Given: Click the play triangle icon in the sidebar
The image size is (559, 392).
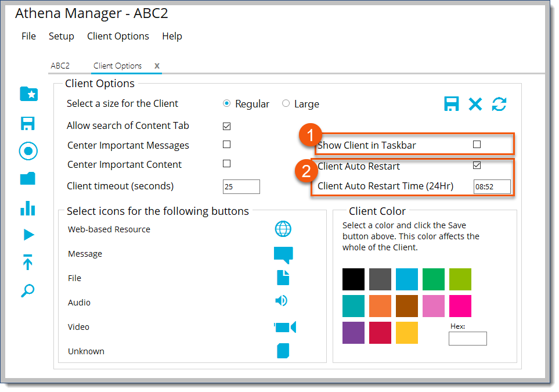Looking at the screenshot, I should click(x=28, y=235).
